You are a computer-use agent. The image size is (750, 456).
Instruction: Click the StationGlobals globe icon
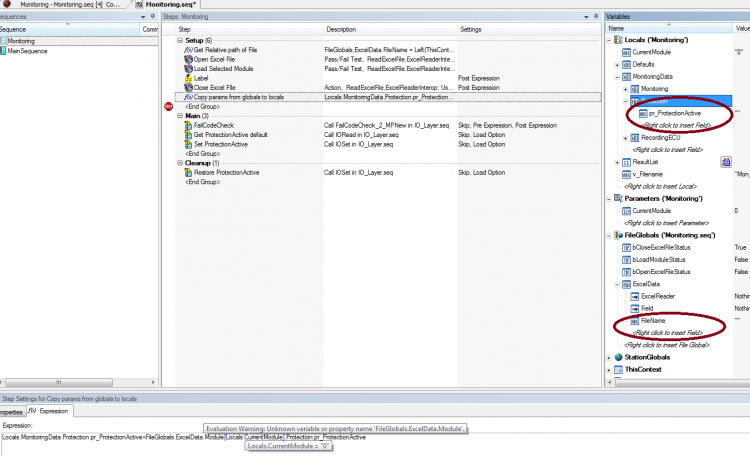click(618, 357)
